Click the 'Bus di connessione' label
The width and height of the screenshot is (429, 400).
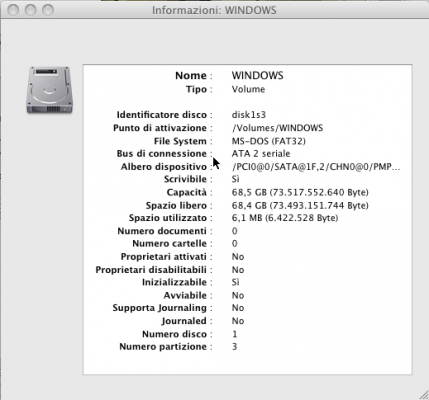[x=162, y=154]
